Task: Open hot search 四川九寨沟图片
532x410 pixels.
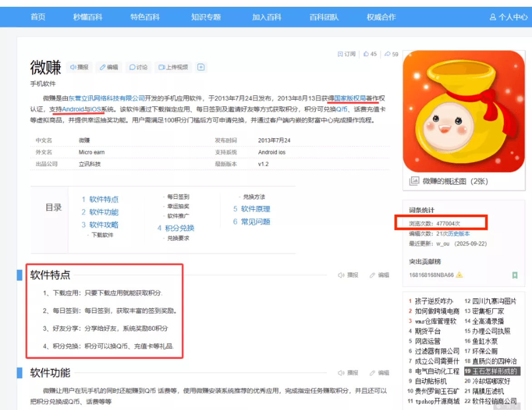Action: 494,301
